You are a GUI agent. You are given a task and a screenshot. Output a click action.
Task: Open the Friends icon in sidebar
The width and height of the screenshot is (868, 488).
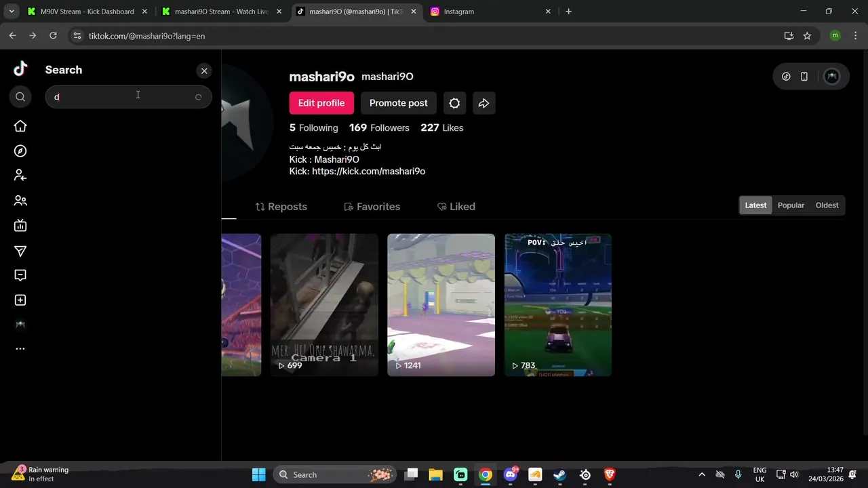(x=20, y=201)
